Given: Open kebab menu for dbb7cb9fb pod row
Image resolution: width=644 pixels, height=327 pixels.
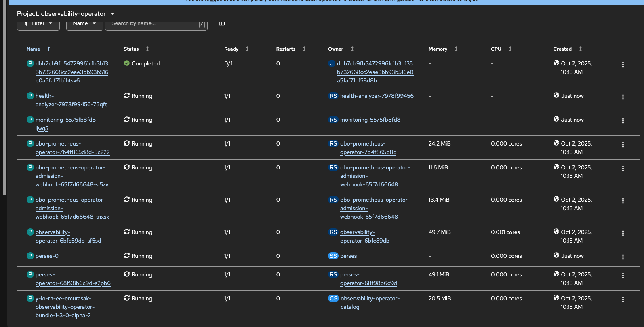Looking at the screenshot, I should pyautogui.click(x=623, y=65).
